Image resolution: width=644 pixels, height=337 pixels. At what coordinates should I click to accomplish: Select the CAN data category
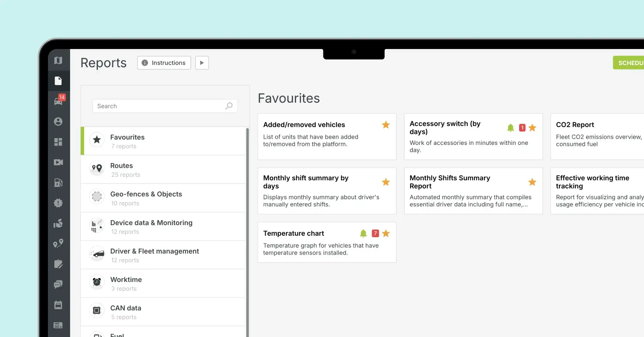pos(163,312)
